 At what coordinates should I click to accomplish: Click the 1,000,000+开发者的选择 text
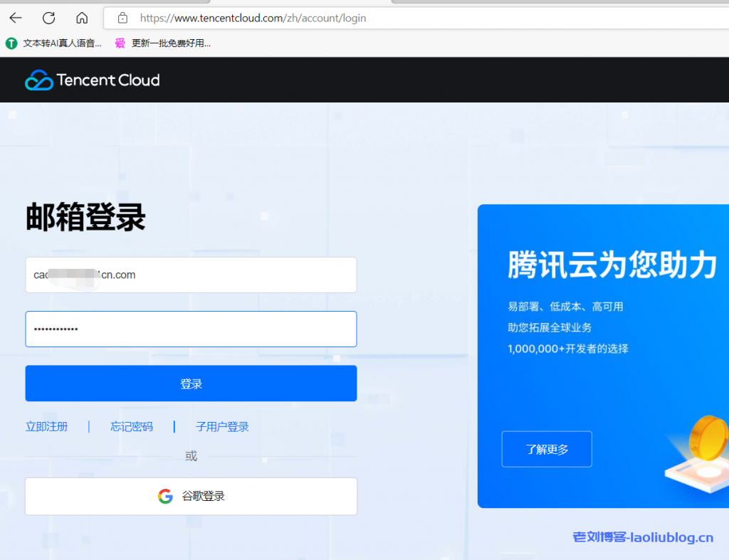(x=567, y=349)
